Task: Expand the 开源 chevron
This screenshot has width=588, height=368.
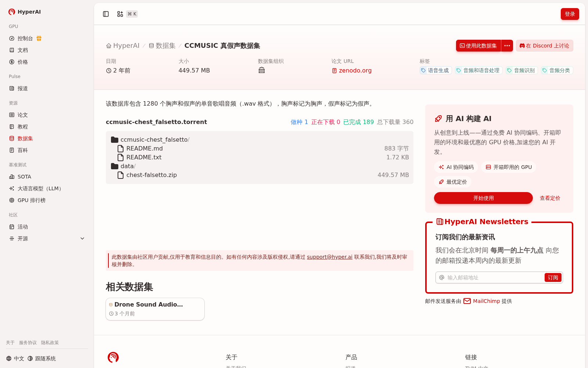Action: [x=82, y=238]
